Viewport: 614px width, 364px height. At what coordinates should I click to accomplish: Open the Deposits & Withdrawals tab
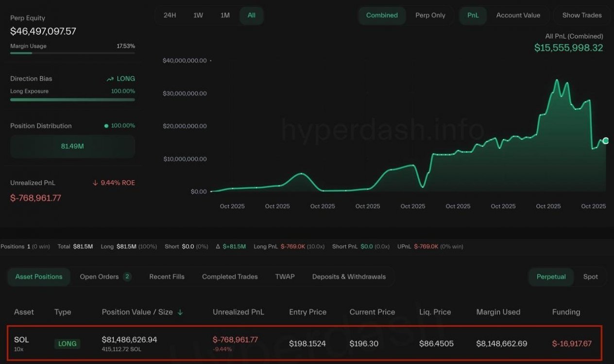pyautogui.click(x=349, y=277)
